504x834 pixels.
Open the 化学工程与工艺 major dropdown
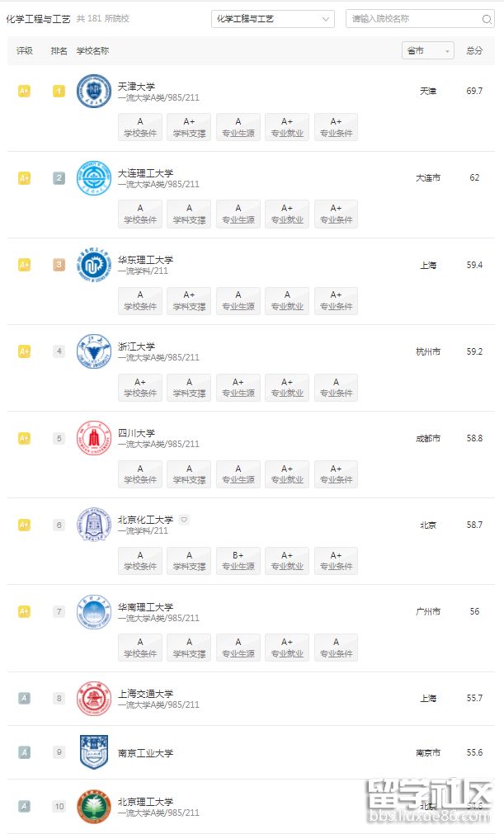272,19
